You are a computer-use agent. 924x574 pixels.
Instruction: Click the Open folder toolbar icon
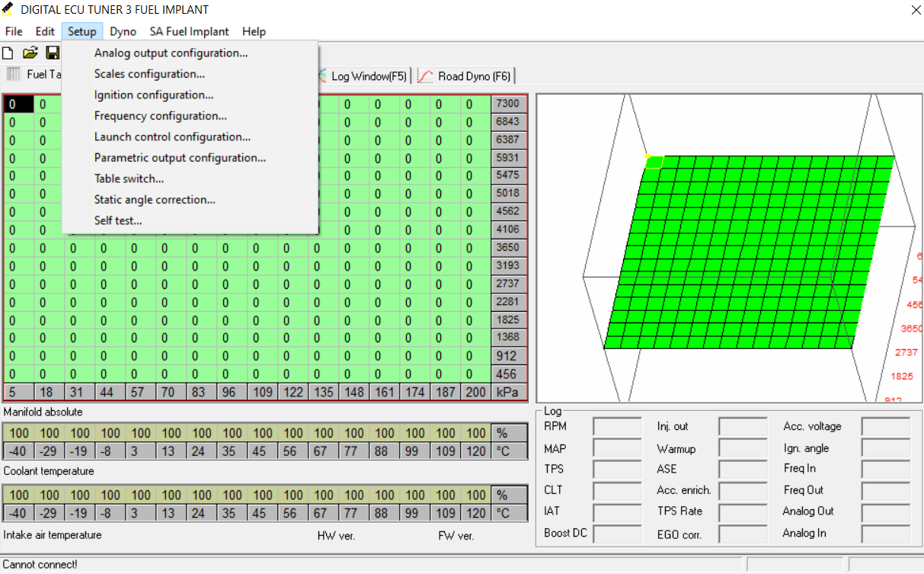[30, 53]
